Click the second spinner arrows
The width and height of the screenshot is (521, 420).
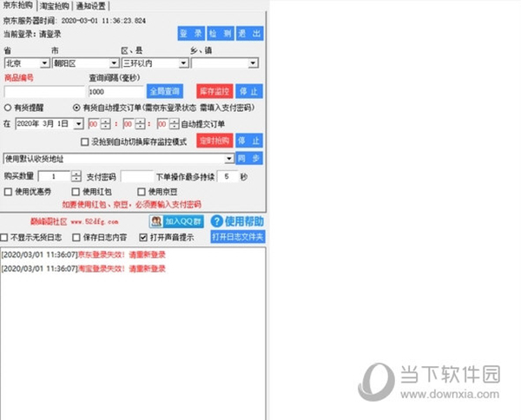[175, 124]
